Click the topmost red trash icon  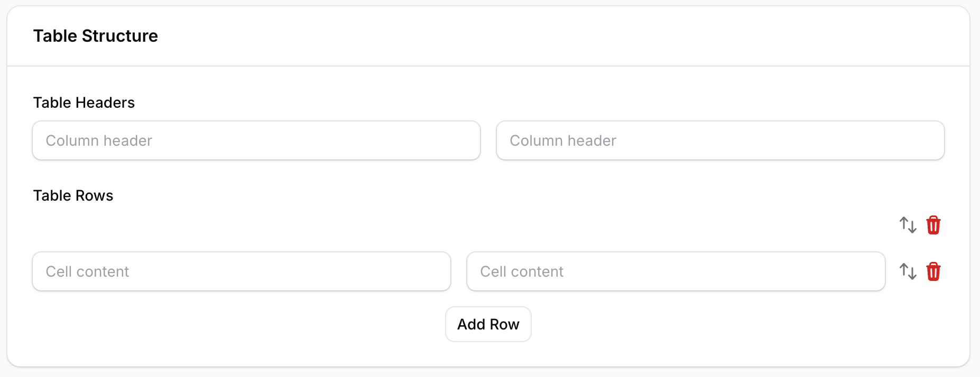tap(933, 225)
